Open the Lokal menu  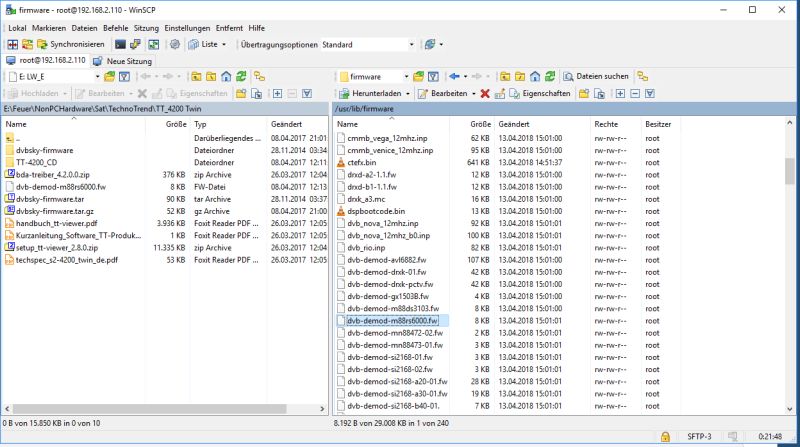pos(17,28)
